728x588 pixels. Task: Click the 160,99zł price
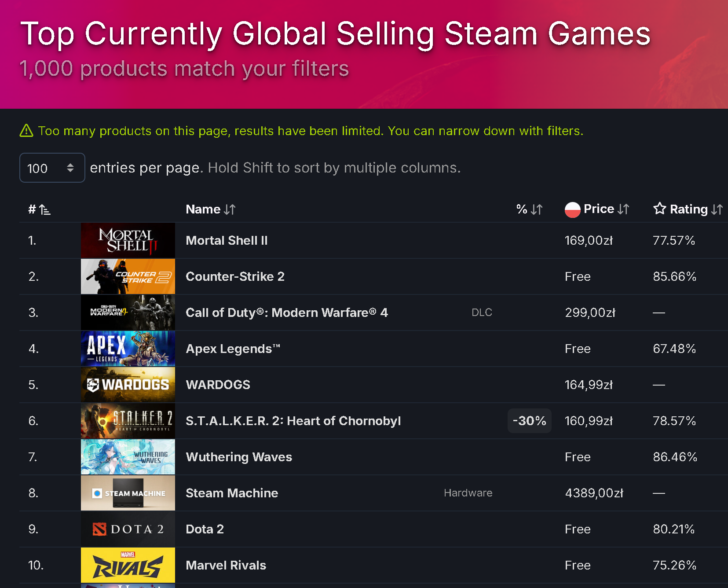click(x=589, y=421)
